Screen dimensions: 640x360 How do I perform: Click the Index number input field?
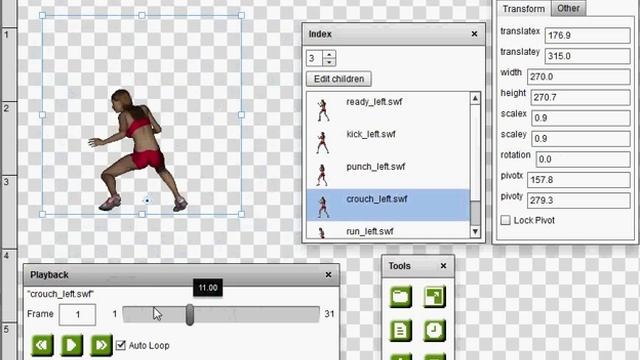(x=315, y=58)
